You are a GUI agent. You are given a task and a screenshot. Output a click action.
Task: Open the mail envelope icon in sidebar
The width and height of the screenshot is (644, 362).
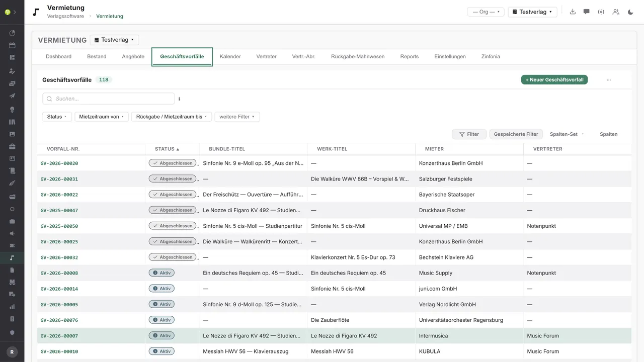pos(12,83)
